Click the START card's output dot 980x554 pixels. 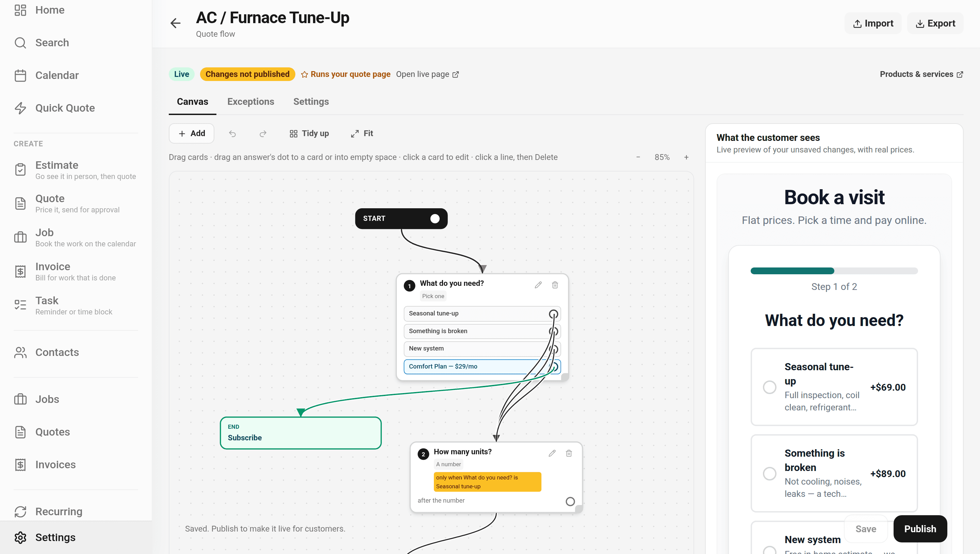click(x=435, y=218)
